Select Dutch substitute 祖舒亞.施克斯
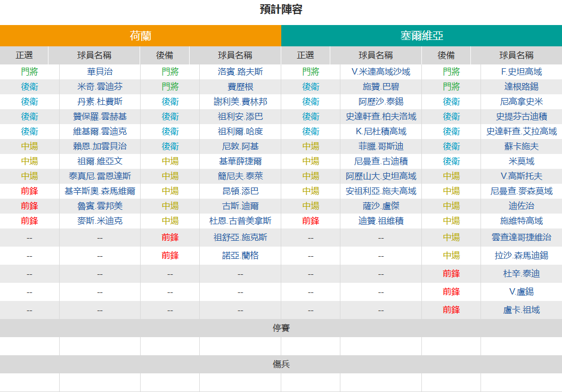This screenshot has width=562, height=392. (240, 237)
